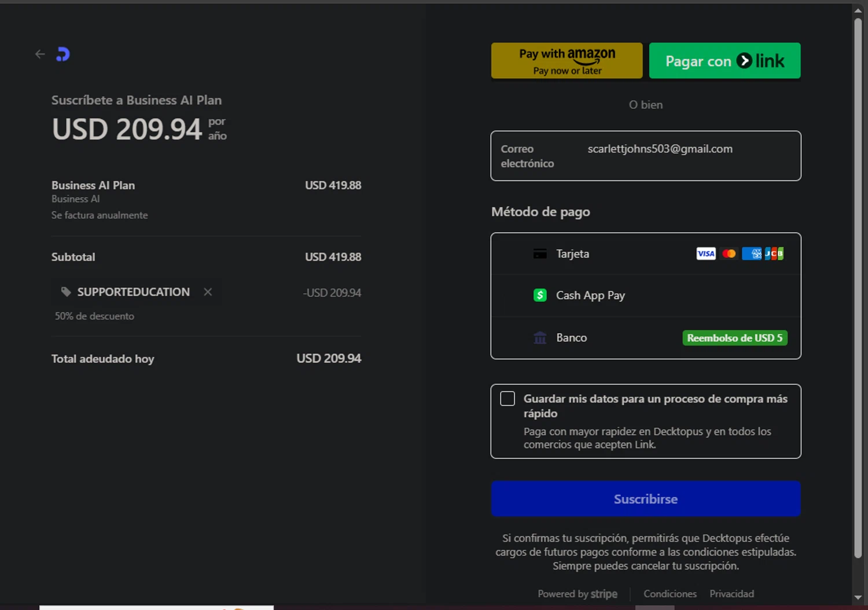The width and height of the screenshot is (868, 610).
Task: Click the JCB card logo
Action: pyautogui.click(x=774, y=253)
